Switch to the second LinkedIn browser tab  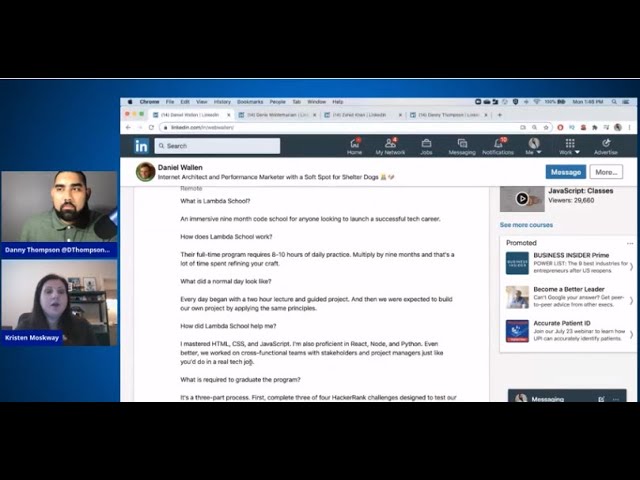click(x=278, y=115)
